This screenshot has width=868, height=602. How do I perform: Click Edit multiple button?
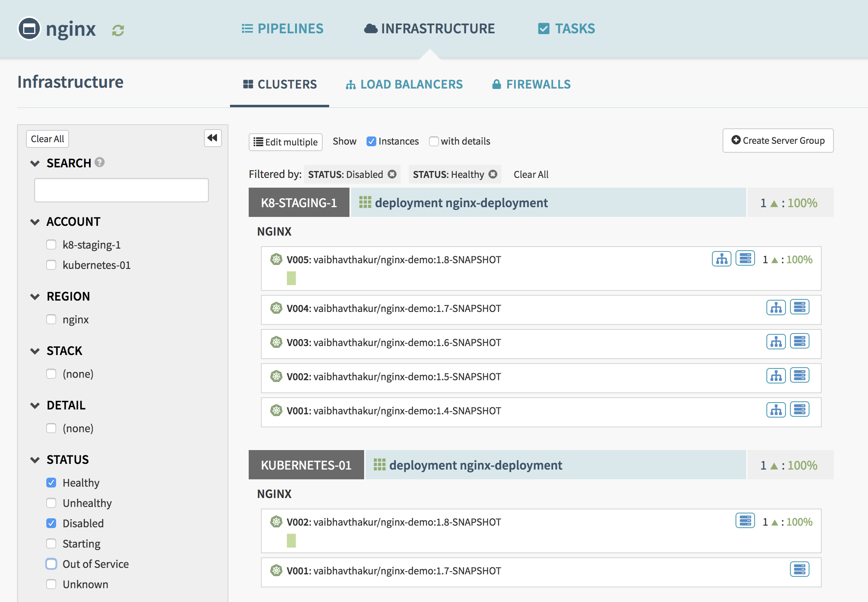tap(286, 142)
